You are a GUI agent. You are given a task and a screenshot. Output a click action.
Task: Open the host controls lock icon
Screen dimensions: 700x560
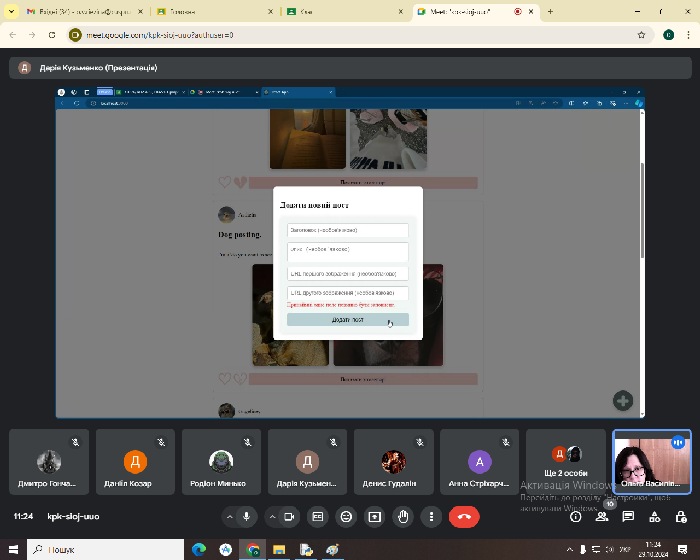coord(680,517)
